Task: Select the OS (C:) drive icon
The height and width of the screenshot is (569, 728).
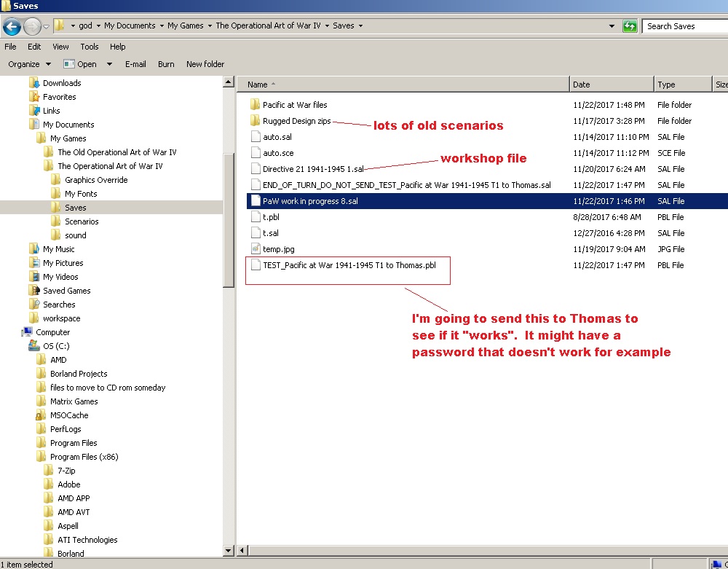Action: [34, 346]
